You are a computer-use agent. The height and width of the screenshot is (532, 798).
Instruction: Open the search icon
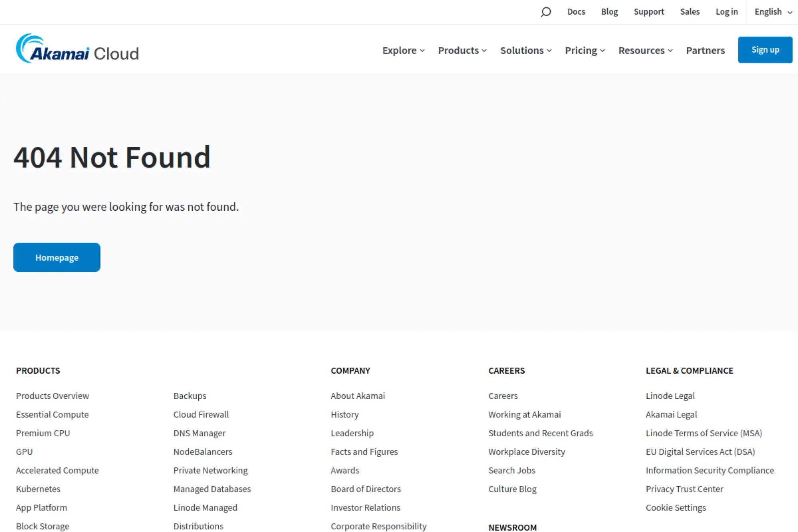point(545,12)
